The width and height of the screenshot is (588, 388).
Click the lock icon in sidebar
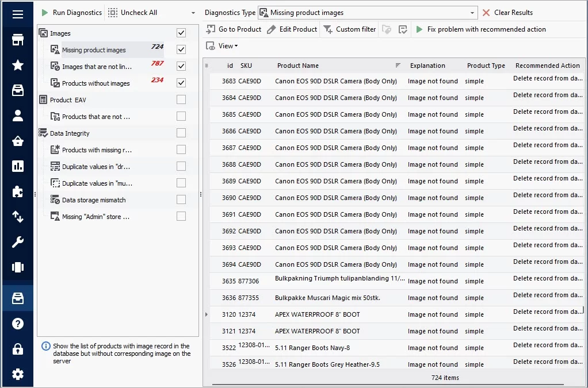coord(18,349)
